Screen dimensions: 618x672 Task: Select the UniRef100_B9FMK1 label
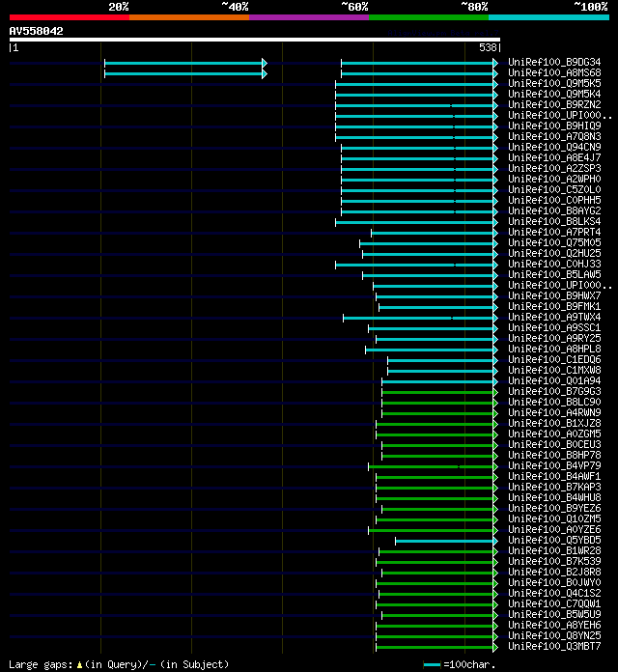554,306
